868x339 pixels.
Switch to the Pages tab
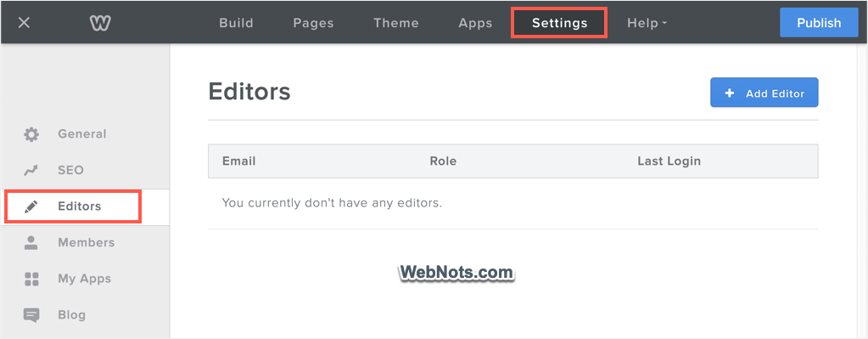(313, 23)
